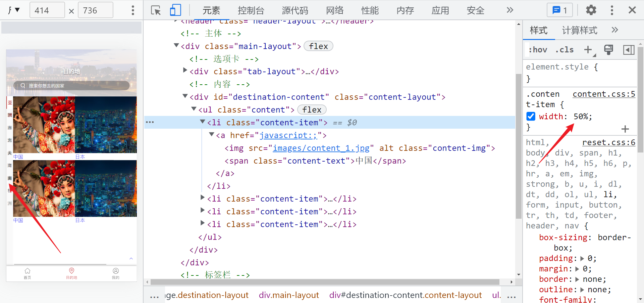Switch to the 源代码 tab
This screenshot has height=303, width=644.
coord(295,10)
